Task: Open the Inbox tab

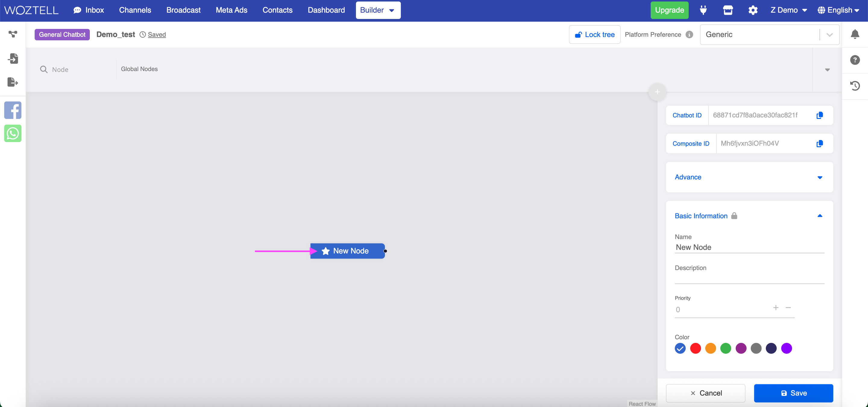Action: coord(89,10)
